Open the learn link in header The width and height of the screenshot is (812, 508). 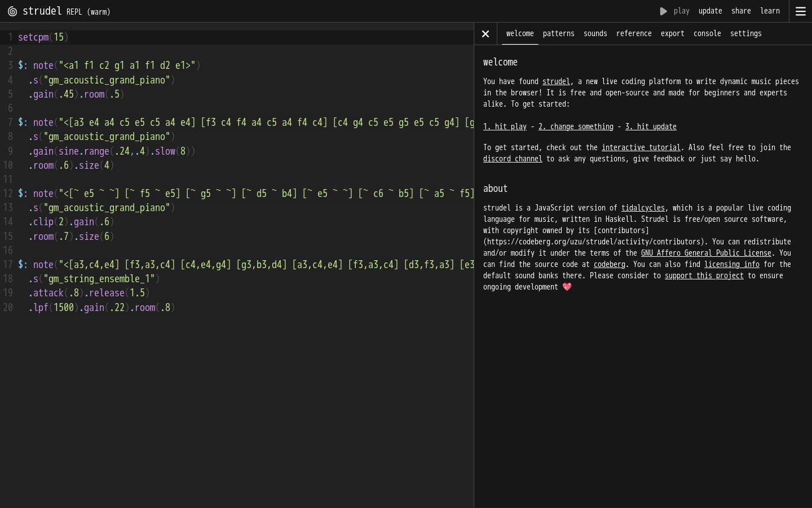click(770, 11)
